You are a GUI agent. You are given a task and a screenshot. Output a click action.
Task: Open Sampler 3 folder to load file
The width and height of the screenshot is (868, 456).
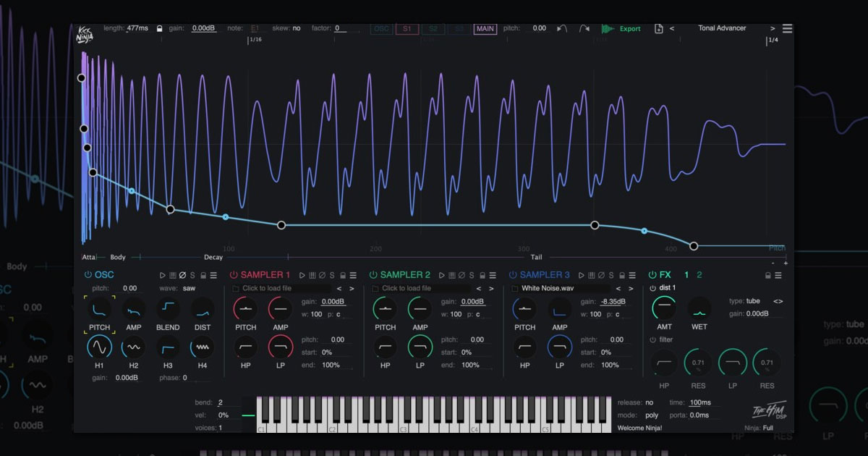[x=515, y=288]
